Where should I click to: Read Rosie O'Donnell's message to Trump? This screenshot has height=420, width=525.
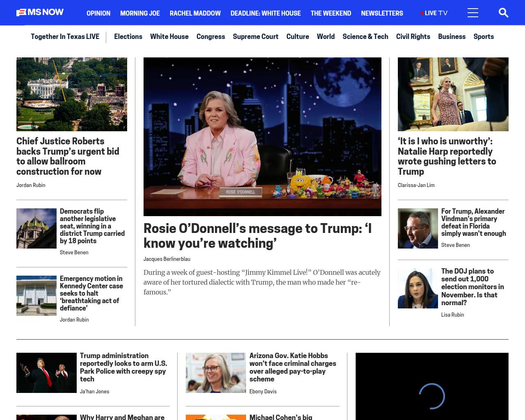point(258,236)
